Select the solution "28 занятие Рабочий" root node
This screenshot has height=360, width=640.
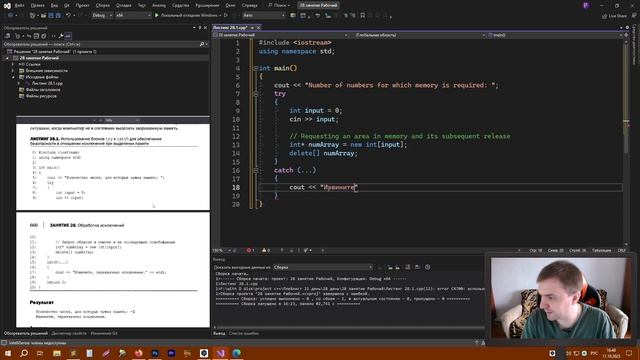pos(55,52)
